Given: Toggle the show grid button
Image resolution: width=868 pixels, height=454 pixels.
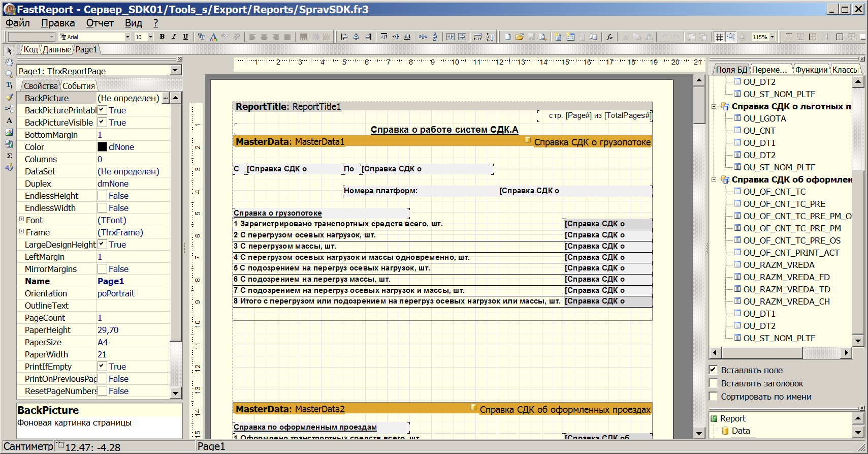Looking at the screenshot, I should coord(720,37).
